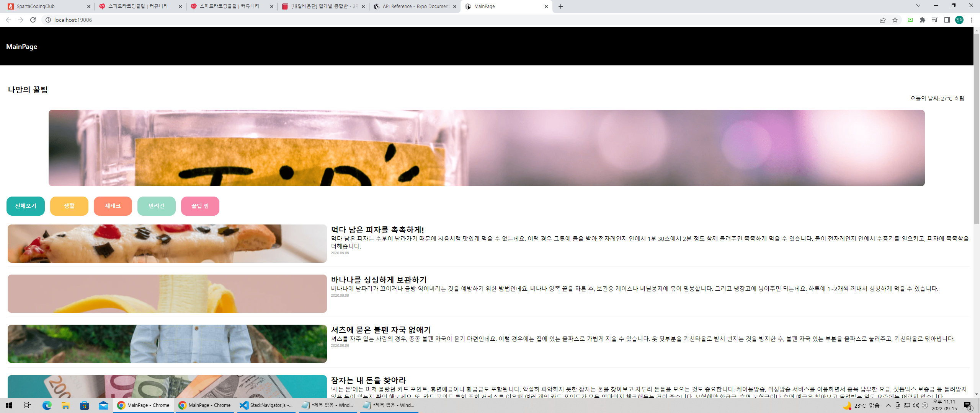
Task: Click the MainPage header title
Action: 22,47
